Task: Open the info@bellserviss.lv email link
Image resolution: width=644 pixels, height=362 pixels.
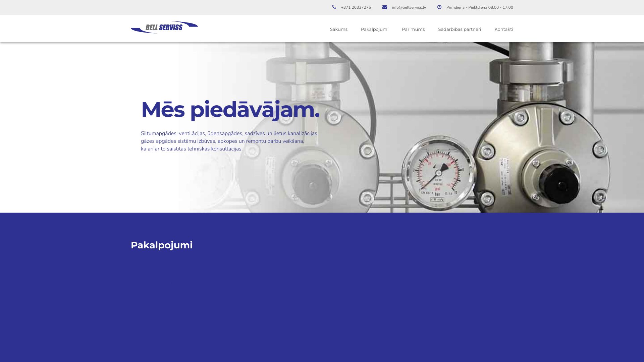Action: point(409,7)
